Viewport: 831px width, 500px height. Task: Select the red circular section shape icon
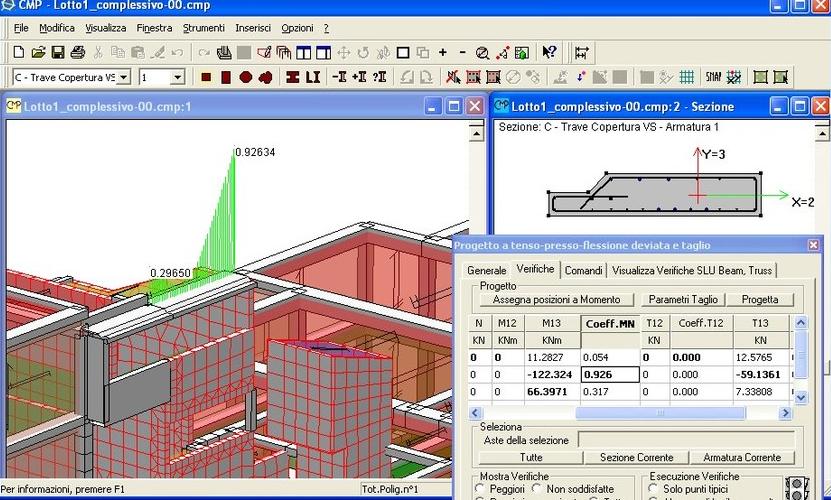[245, 77]
